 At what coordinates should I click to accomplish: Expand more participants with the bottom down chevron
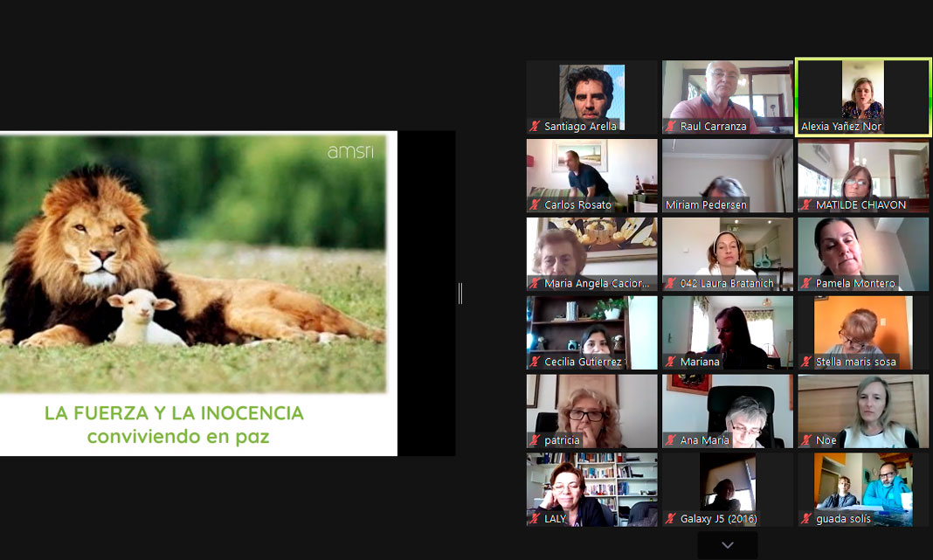click(x=727, y=545)
